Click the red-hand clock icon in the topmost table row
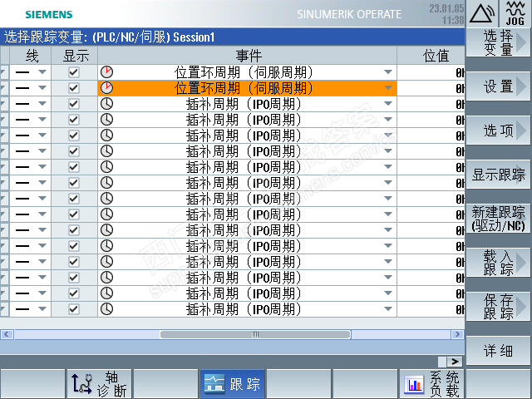Viewport: 532px width, 399px height. (106, 72)
